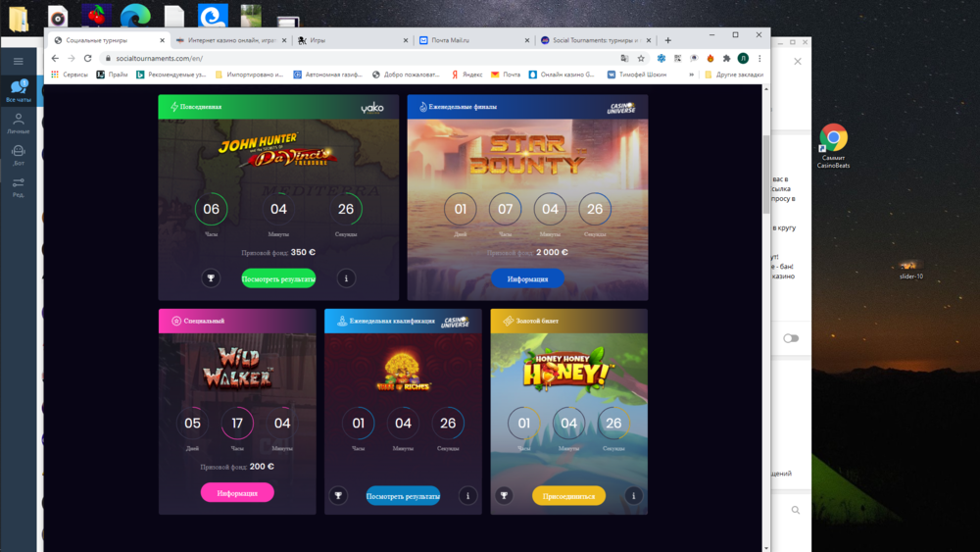Image resolution: width=980 pixels, height=552 pixels.
Task: Open the 'slider-10' desktop file
Action: tap(910, 270)
